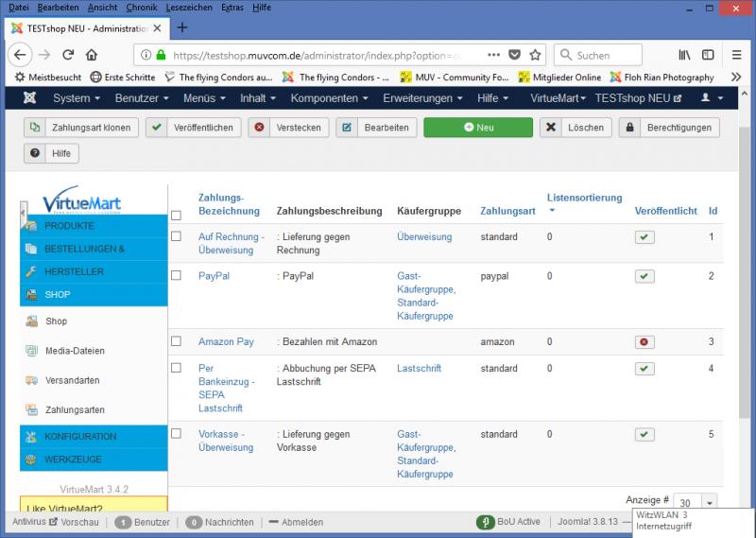
Task: Bookmark page with the star icon
Action: pos(535,55)
